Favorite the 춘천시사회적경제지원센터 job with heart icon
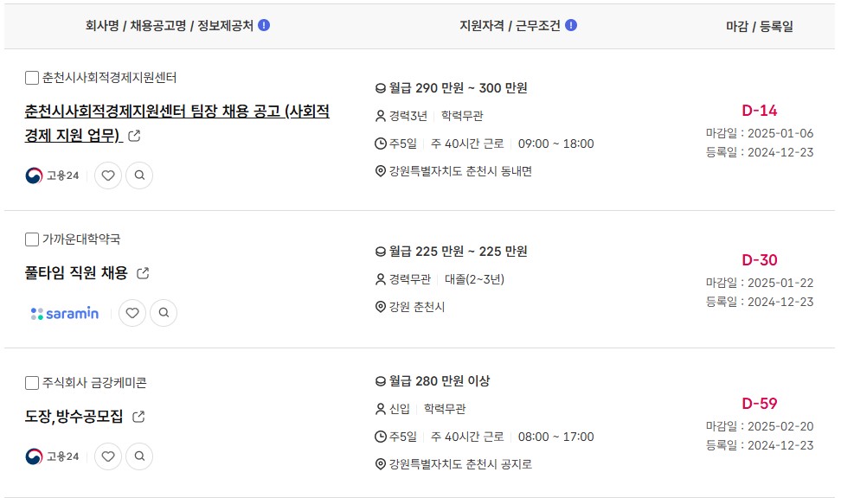The width and height of the screenshot is (841, 504). pyautogui.click(x=108, y=175)
